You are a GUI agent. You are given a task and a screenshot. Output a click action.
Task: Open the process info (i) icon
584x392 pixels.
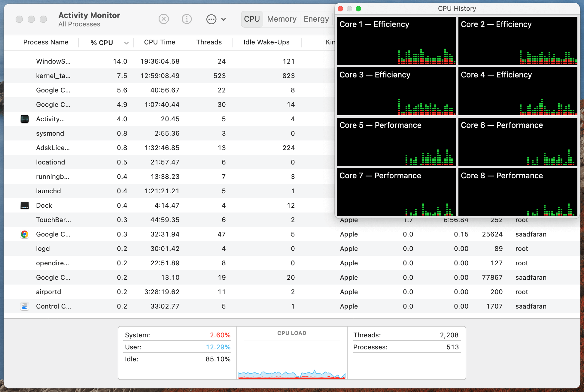coord(187,19)
